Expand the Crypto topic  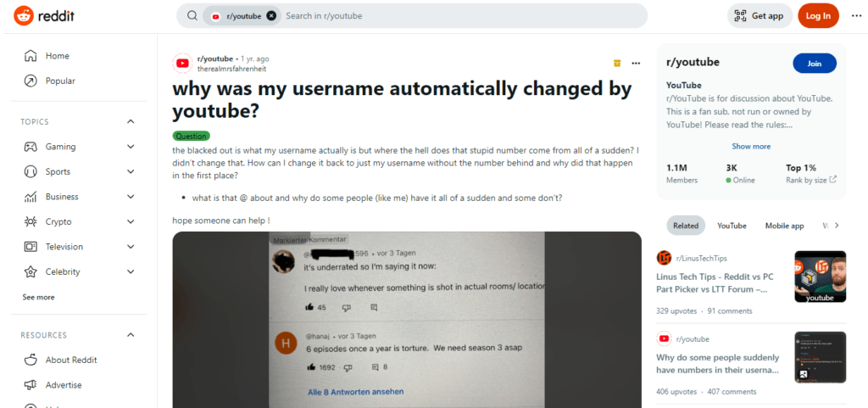(131, 221)
